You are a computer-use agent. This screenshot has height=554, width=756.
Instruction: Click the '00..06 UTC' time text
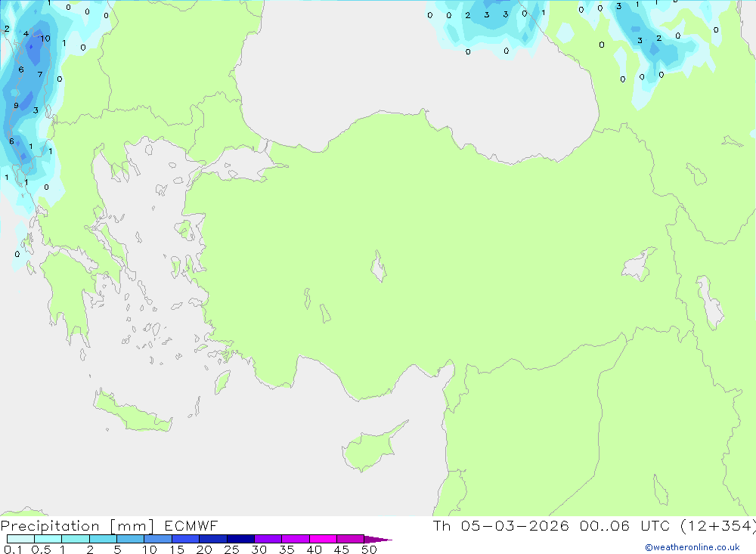click(624, 525)
